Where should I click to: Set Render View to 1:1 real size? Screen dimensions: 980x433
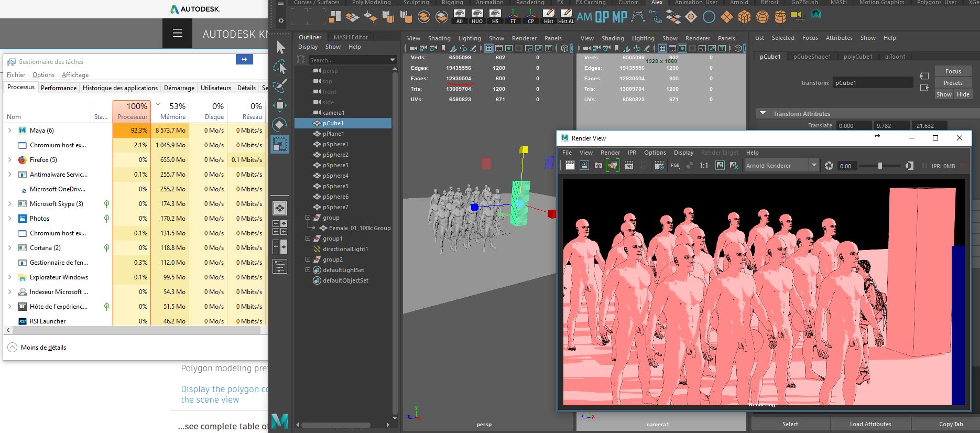click(x=703, y=166)
